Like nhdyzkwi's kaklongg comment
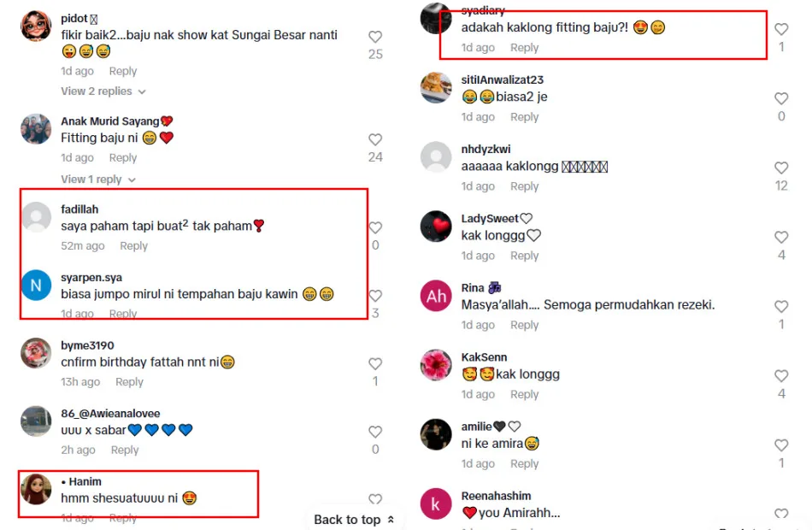Screen dimensions: 812x530 [781, 168]
